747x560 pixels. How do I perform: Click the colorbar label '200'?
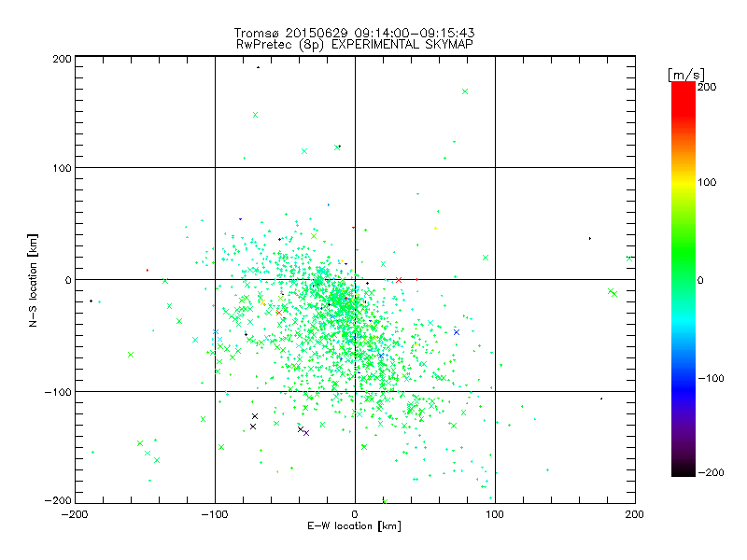coord(707,87)
